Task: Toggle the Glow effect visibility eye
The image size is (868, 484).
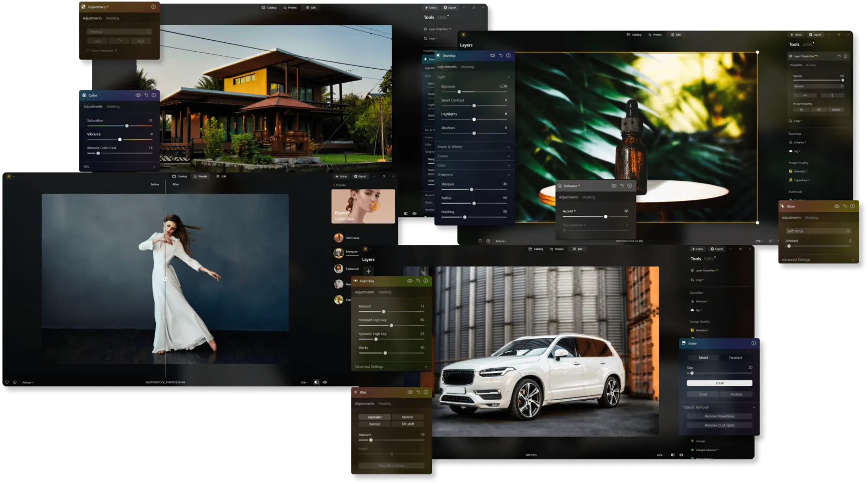Action: [x=836, y=206]
